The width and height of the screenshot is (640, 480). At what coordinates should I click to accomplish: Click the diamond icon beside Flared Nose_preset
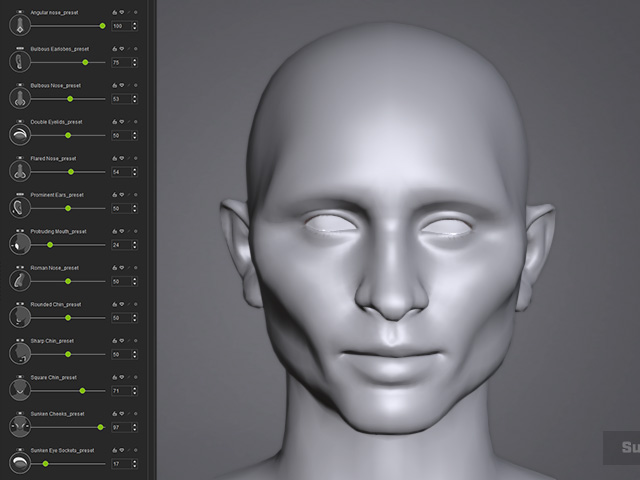click(x=122, y=158)
